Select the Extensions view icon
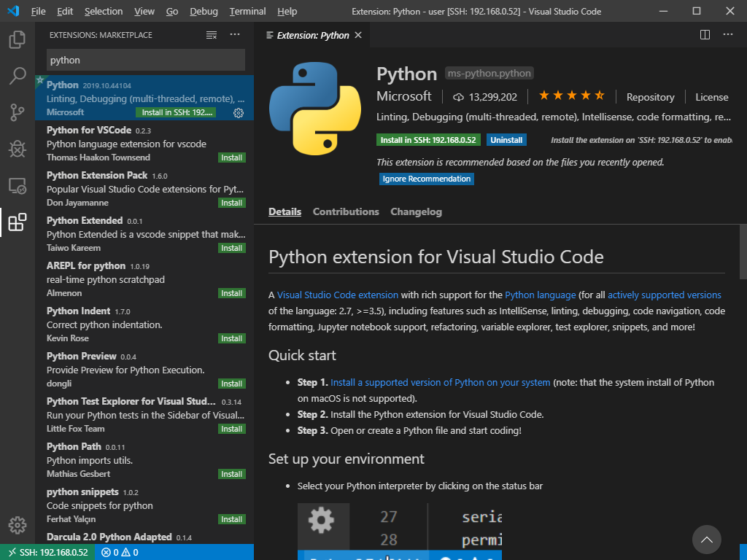 pyautogui.click(x=18, y=222)
